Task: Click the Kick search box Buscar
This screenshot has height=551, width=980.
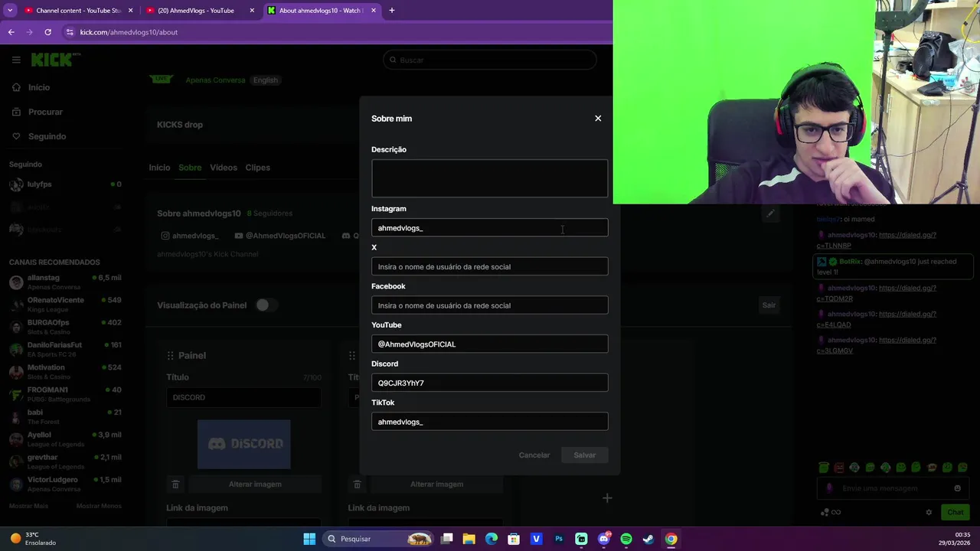Action: [x=490, y=60]
